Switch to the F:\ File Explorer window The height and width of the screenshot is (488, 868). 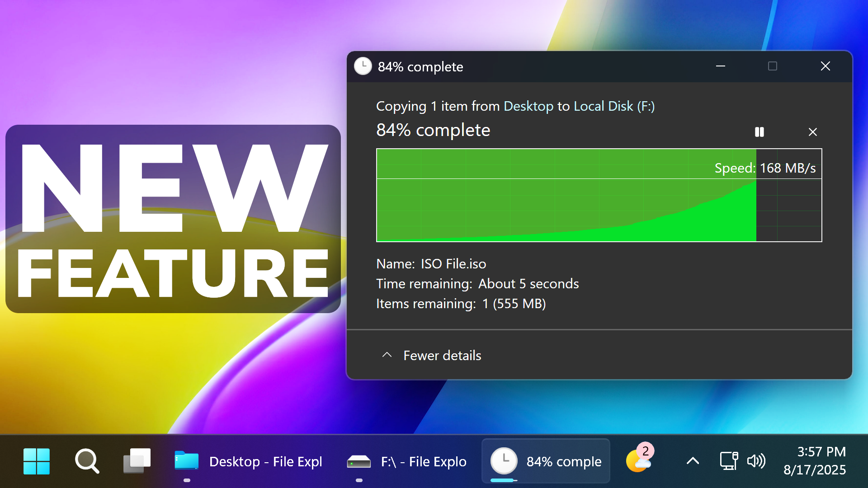[407, 461]
